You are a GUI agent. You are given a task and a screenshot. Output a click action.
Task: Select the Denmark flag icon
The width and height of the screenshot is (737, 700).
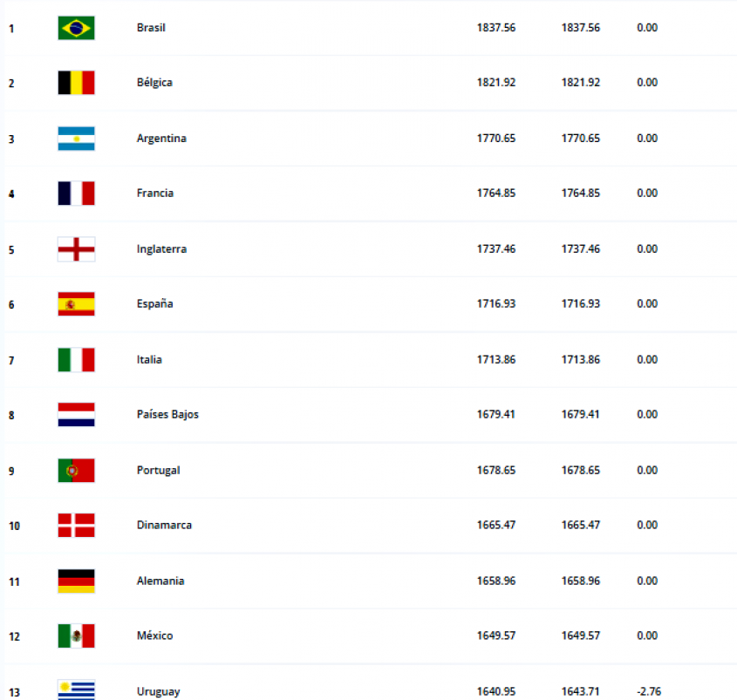pos(76,526)
